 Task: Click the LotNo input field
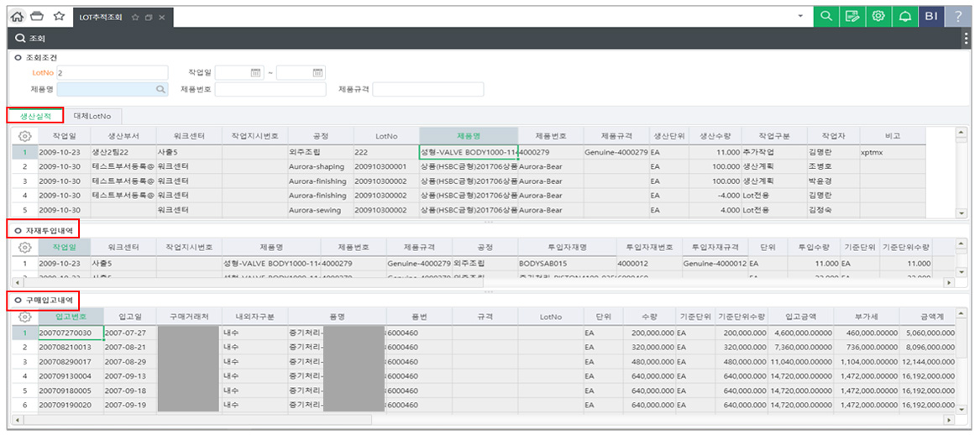click(112, 72)
